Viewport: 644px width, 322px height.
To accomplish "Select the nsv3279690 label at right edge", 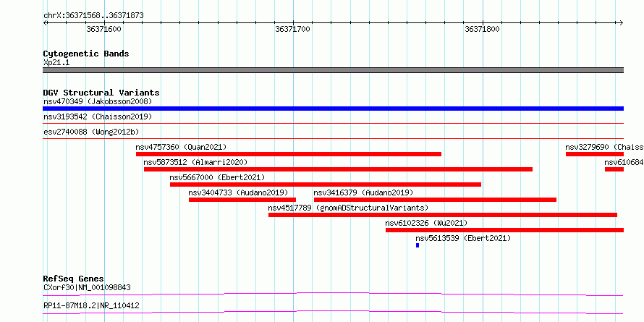I will pyautogui.click(x=605, y=147).
